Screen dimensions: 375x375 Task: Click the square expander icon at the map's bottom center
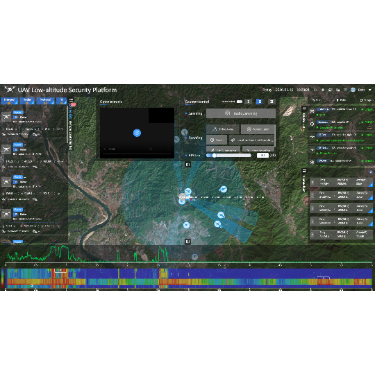pos(188,241)
